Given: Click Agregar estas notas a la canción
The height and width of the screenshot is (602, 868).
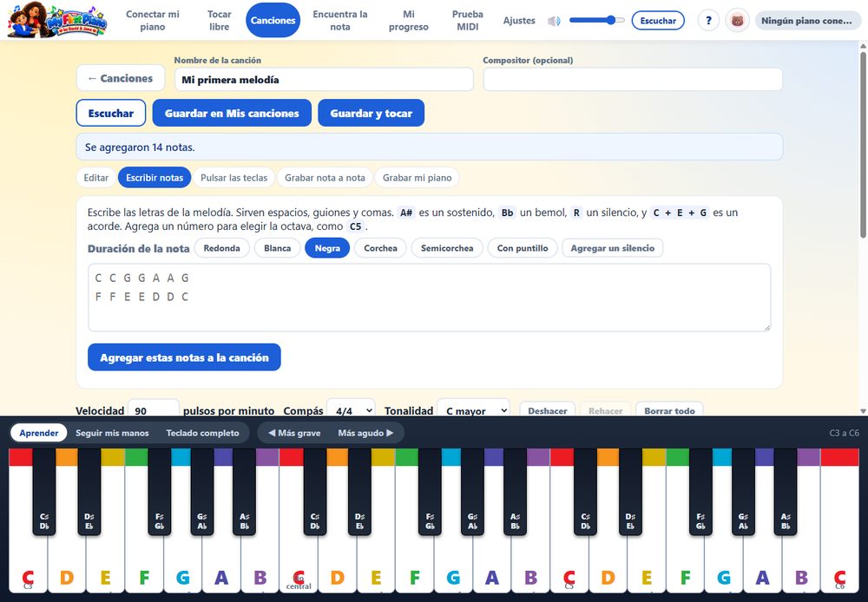Looking at the screenshot, I should pyautogui.click(x=184, y=357).
